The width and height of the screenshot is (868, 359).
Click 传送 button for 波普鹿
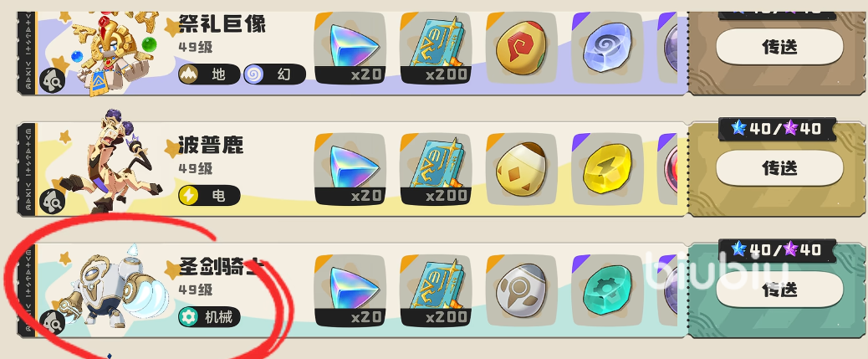pyautogui.click(x=779, y=168)
